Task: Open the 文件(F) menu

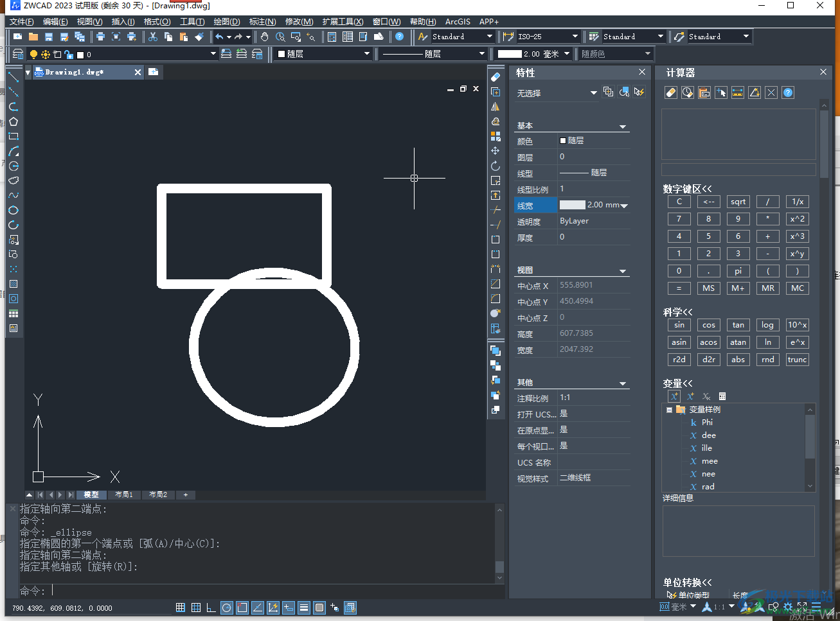Action: (x=21, y=22)
